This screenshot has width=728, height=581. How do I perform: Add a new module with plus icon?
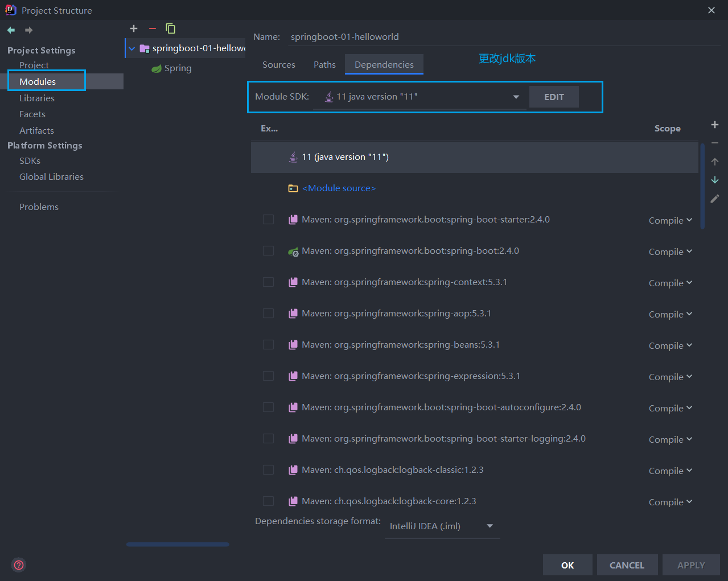coord(134,28)
